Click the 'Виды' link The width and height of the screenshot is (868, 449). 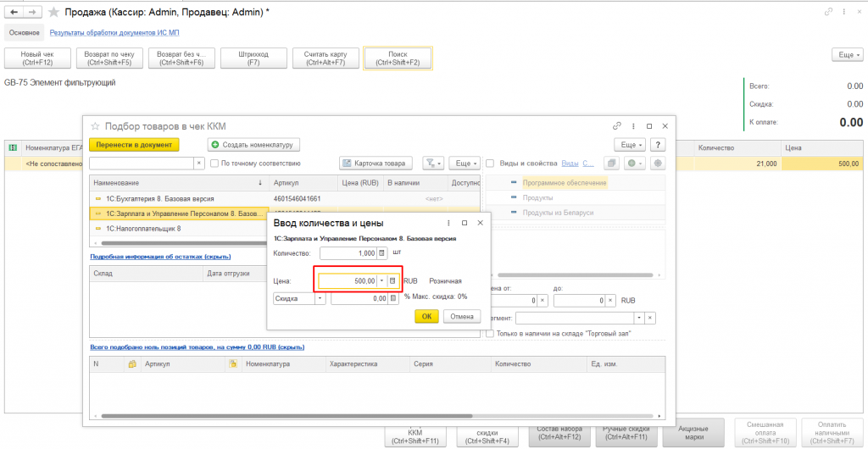pos(570,164)
